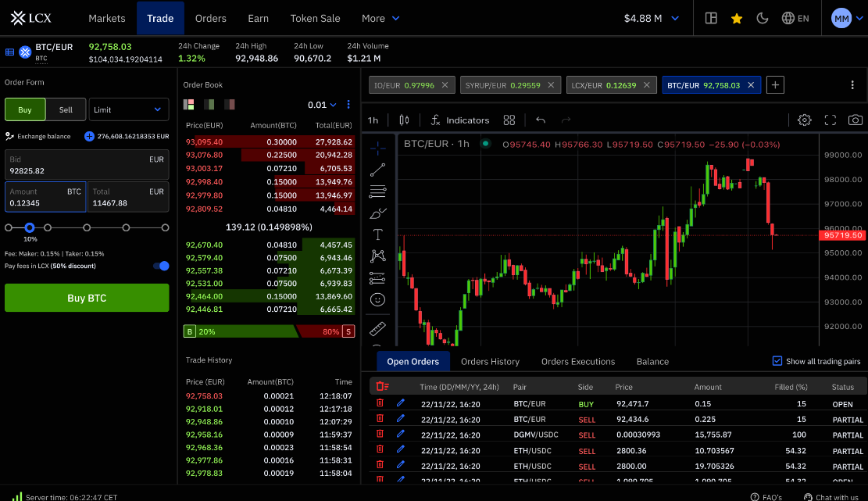Toggle Show all trading pairs checkbox
Viewport: 868px width, 501px height.
point(777,361)
